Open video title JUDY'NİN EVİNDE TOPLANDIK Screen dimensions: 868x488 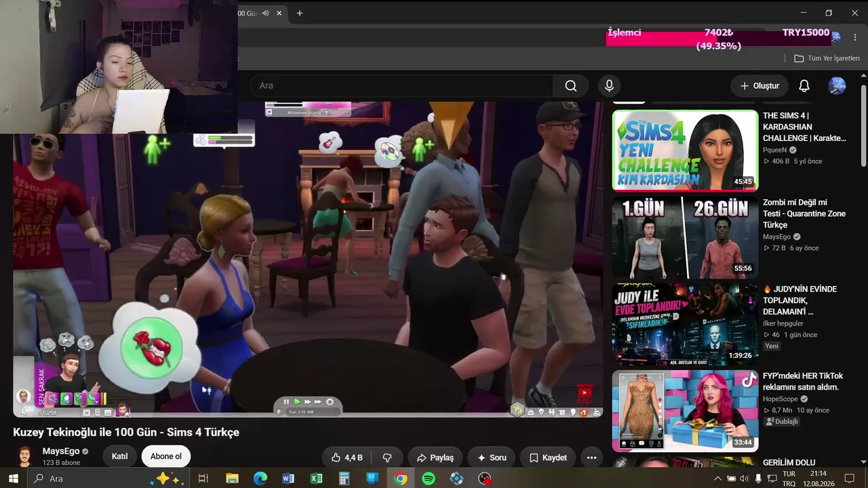[800, 300]
